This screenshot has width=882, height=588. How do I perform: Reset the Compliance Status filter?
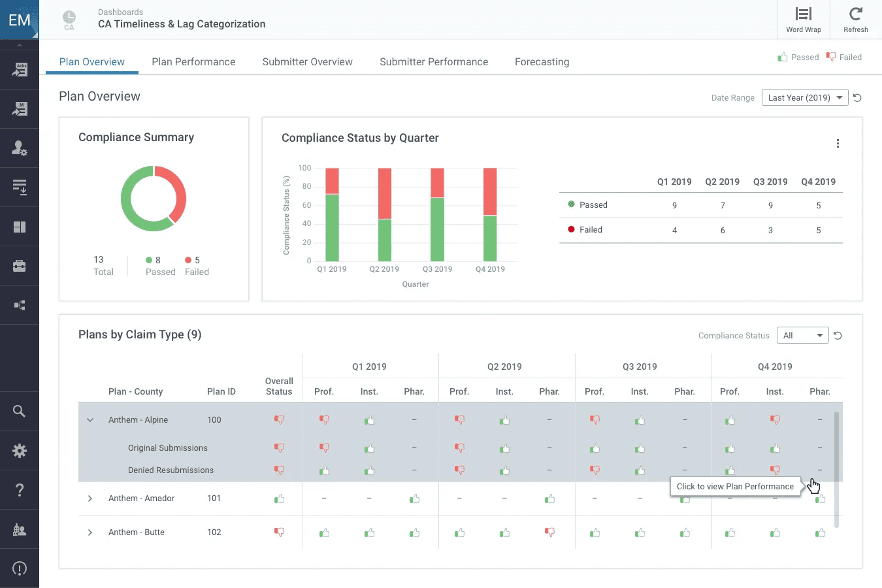click(x=838, y=336)
